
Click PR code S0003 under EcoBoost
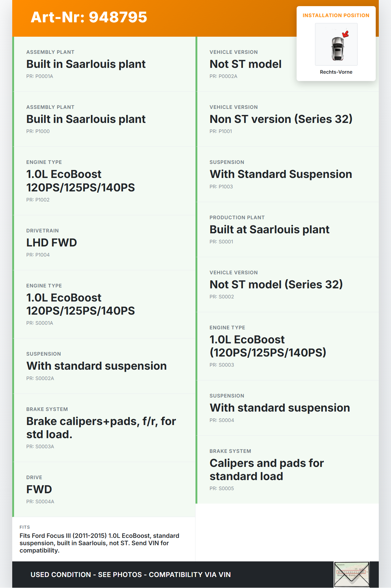[x=222, y=365]
